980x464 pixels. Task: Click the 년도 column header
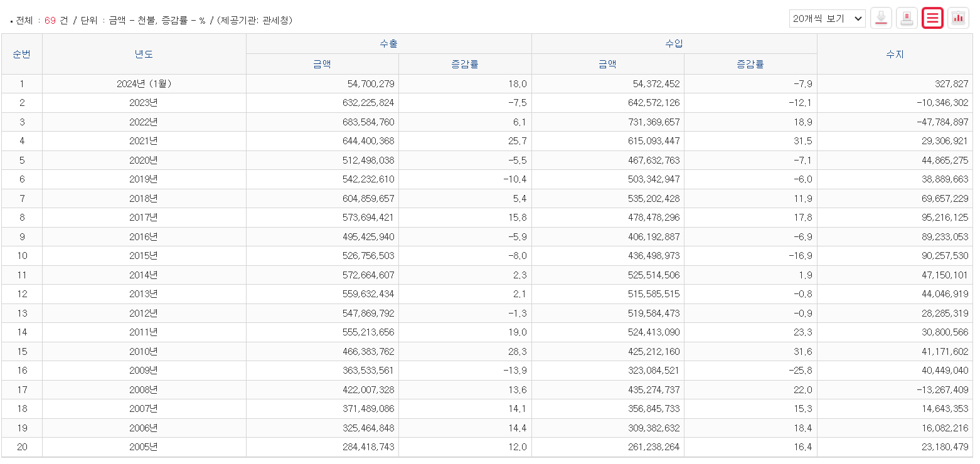(x=144, y=54)
